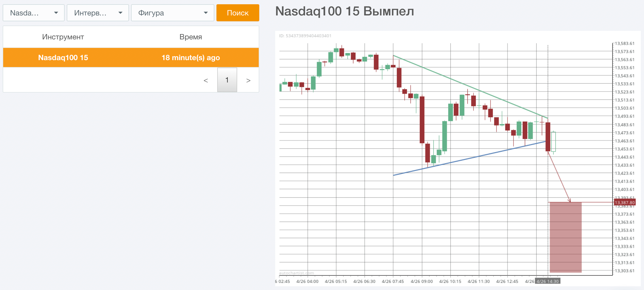Expand the Интервал dropdown
This screenshot has height=290, width=644.
click(98, 13)
